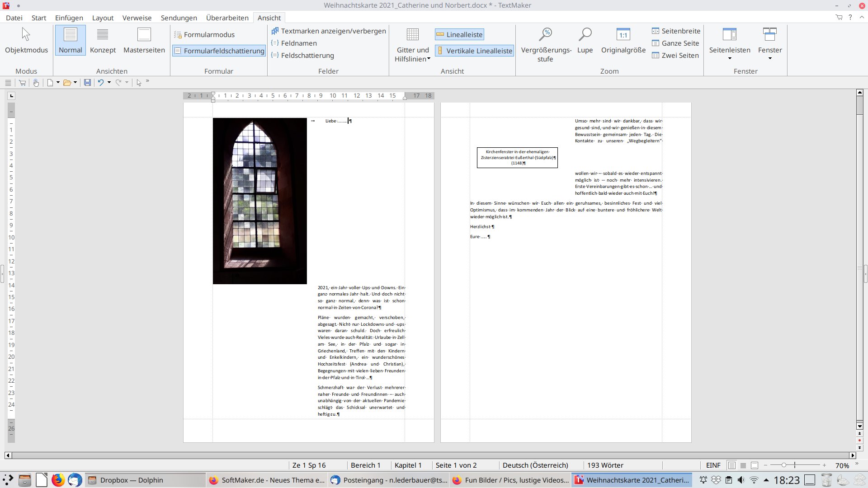The width and height of the screenshot is (868, 488).
Task: Expand hidden system tray icons arrow
Action: coord(766,480)
